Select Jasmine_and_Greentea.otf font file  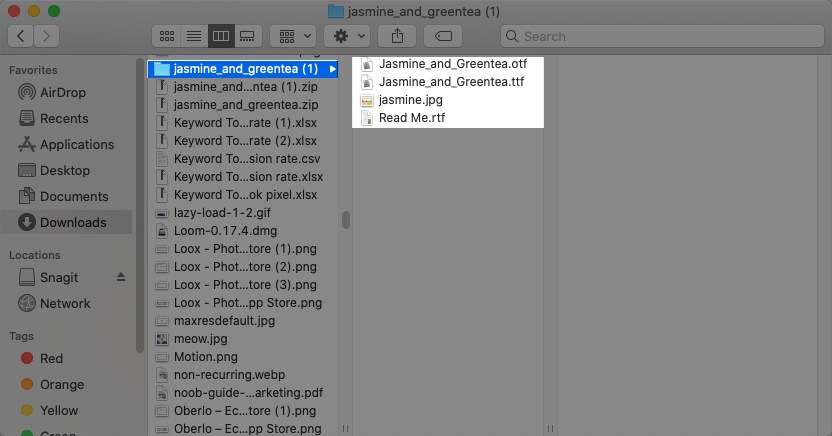coord(448,64)
